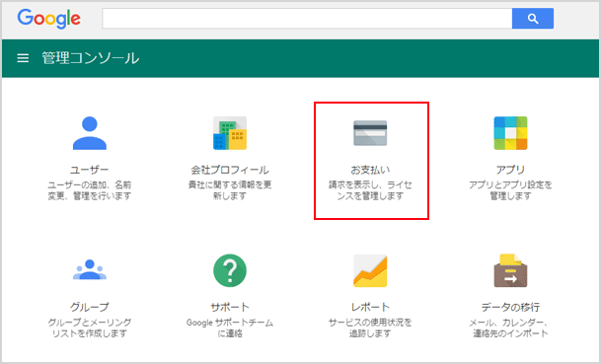Open the お支払い credit card icon
601x364 pixels.
point(370,133)
